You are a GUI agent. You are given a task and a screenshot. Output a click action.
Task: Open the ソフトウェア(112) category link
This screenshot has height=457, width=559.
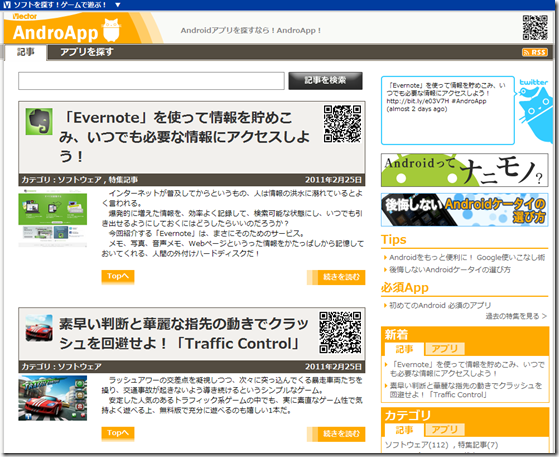coord(416,445)
